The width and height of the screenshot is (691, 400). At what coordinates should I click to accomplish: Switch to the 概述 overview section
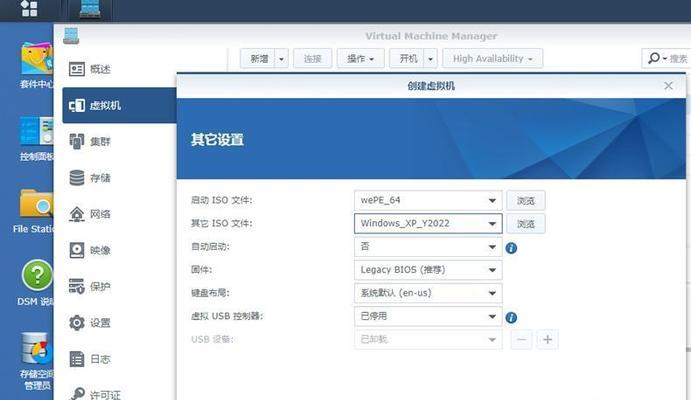pyautogui.click(x=100, y=69)
